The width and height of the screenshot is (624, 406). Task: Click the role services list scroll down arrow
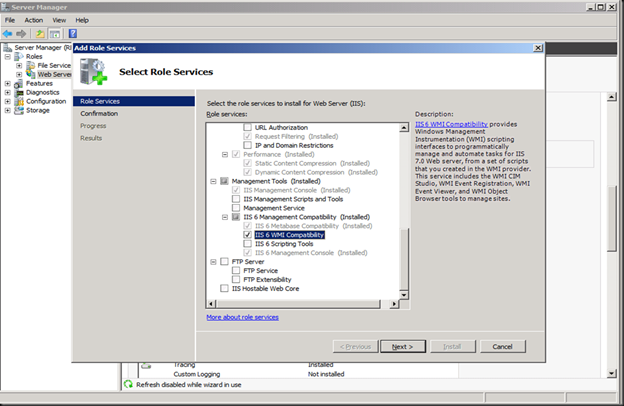[x=404, y=295]
